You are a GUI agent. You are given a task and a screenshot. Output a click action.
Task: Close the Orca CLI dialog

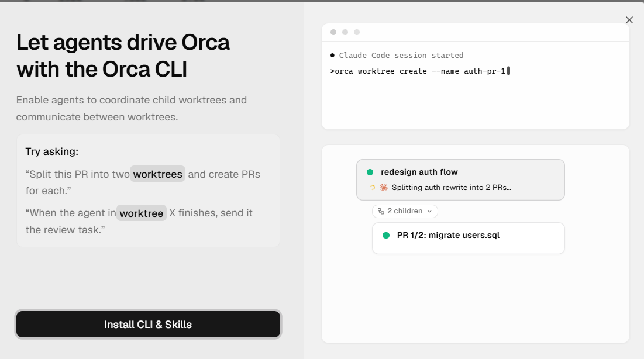pos(629,20)
